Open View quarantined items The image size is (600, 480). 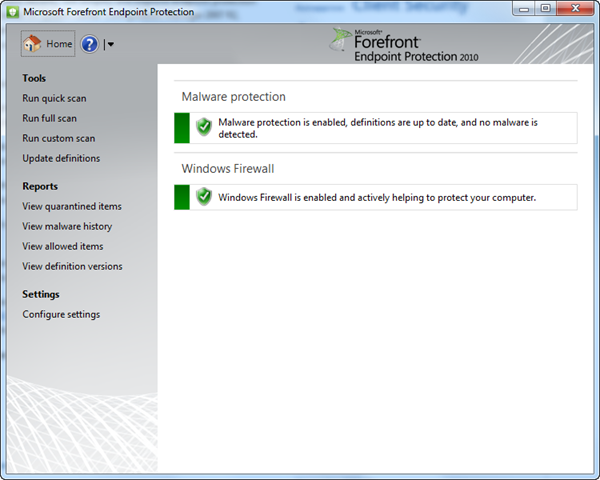click(x=72, y=206)
